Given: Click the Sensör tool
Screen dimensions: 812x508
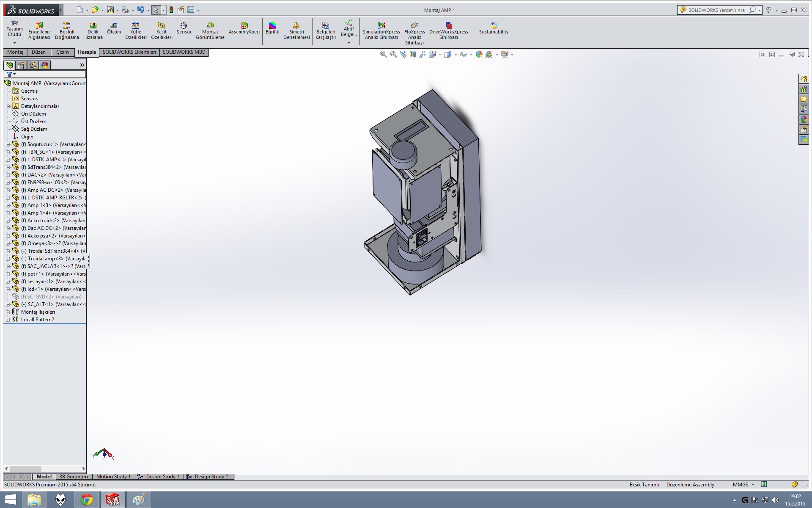Looking at the screenshot, I should tap(184, 28).
